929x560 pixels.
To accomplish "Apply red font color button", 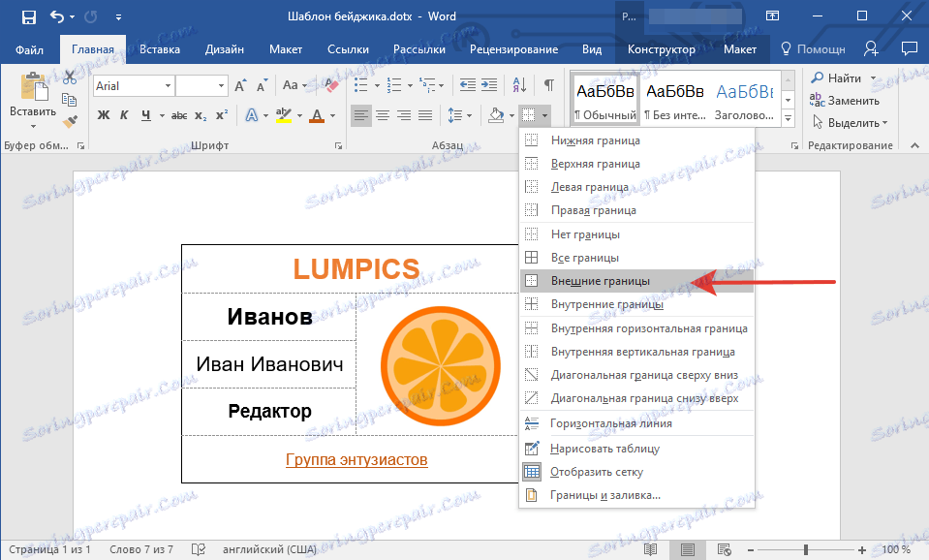I will [x=317, y=115].
